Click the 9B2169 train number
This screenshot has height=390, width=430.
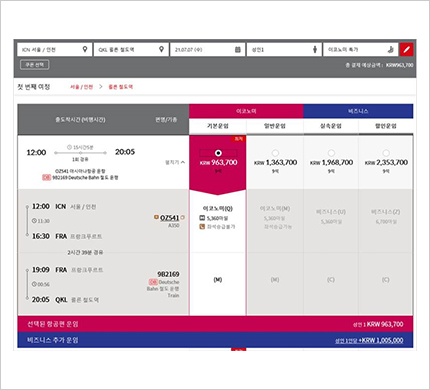coord(168,274)
